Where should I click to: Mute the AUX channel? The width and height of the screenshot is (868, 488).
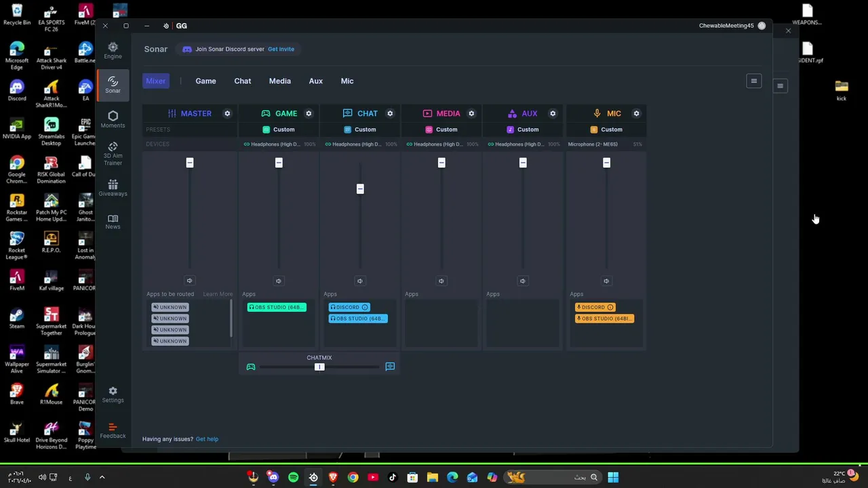click(x=522, y=281)
